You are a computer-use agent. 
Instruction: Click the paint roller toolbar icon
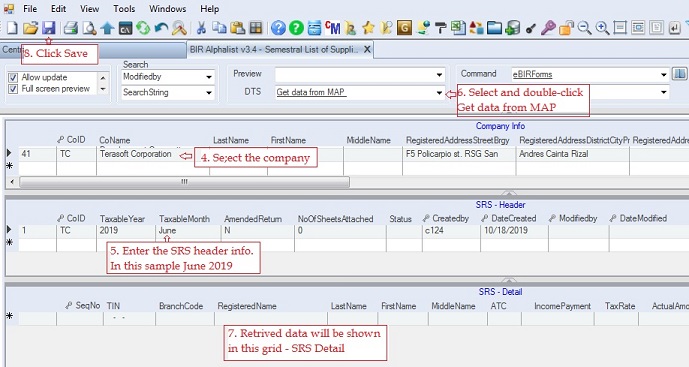click(440, 29)
